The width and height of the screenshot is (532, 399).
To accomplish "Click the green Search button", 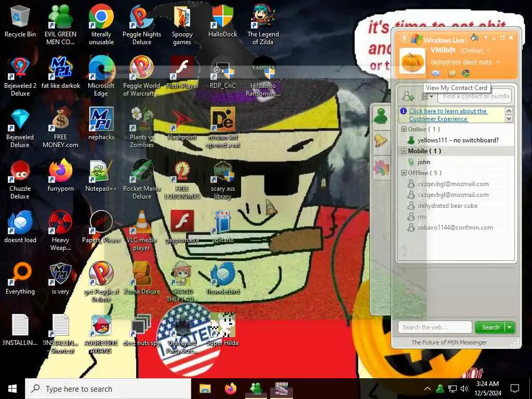I will [x=490, y=327].
